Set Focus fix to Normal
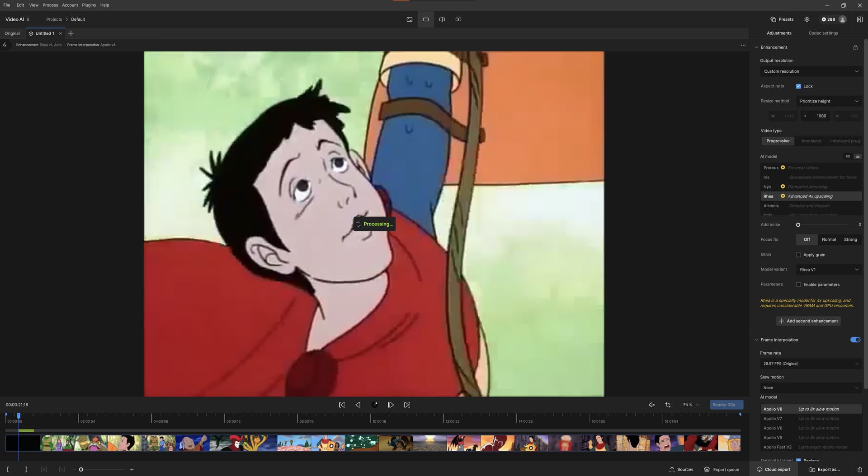Screen dimensions: 868x476 [x=829, y=239]
